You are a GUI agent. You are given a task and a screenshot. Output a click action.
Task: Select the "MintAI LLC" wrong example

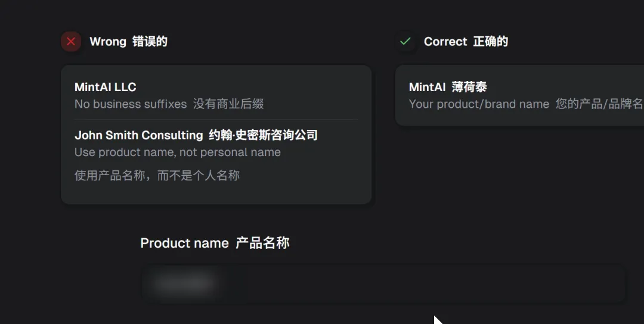(106, 87)
